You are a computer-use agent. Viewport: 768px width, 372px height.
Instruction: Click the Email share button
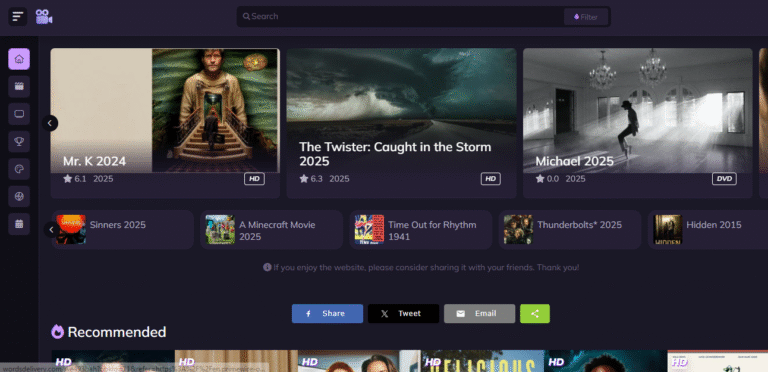coord(480,314)
